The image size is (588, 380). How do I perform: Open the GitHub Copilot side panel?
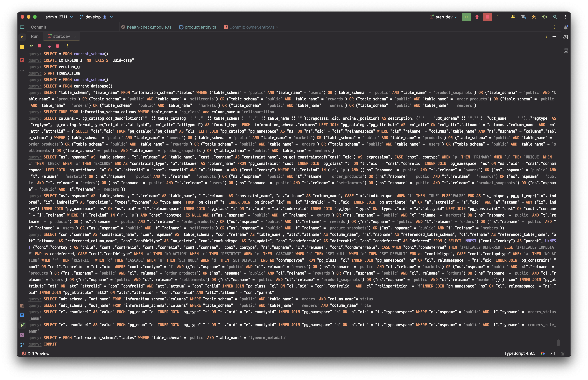[566, 37]
